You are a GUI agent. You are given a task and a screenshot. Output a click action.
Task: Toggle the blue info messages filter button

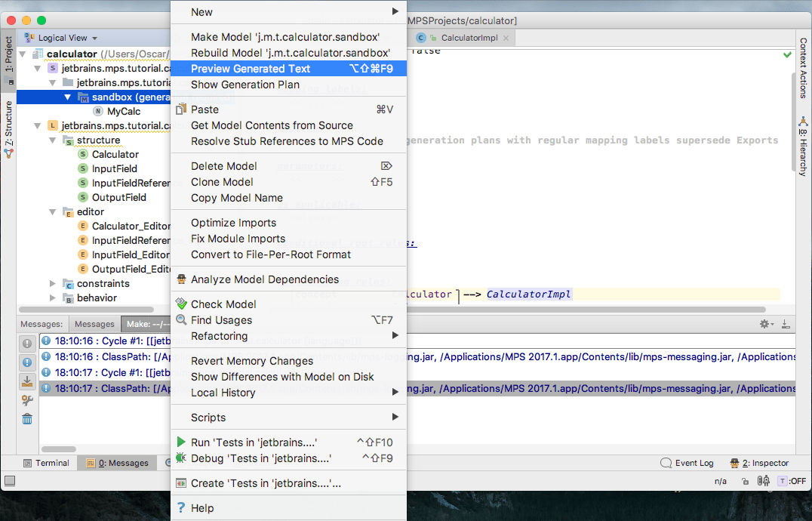tap(27, 362)
